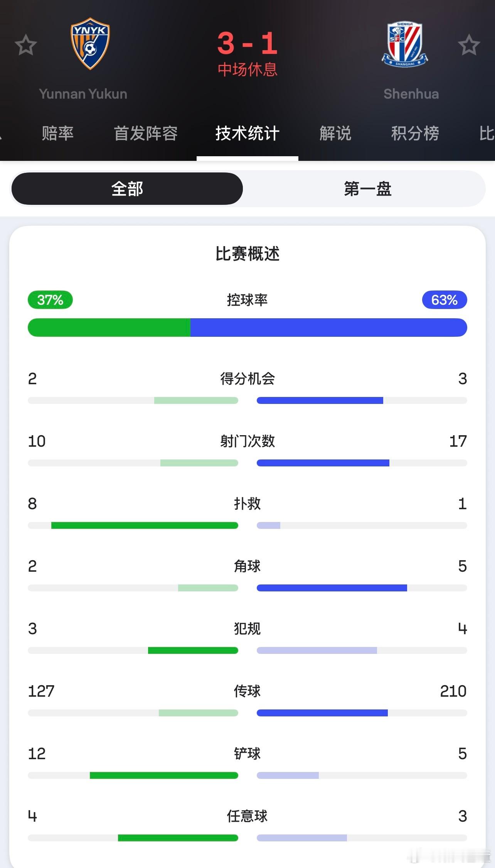The height and width of the screenshot is (868, 495).
Task: Open the 首发阵容 tab
Action: (146, 133)
